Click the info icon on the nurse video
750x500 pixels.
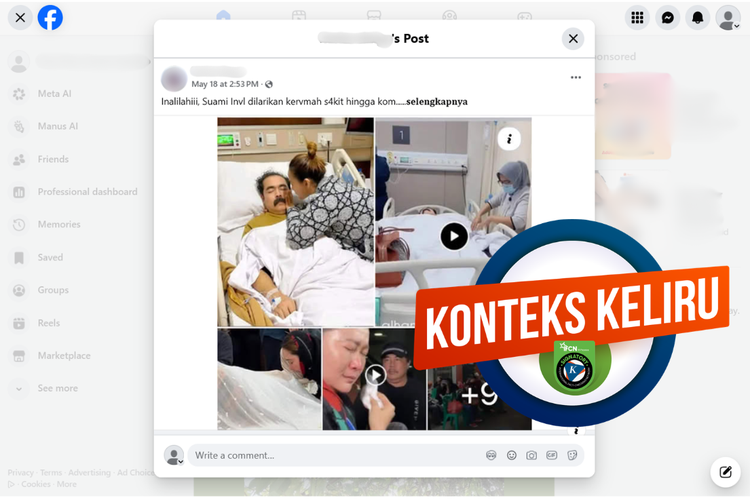tap(509, 139)
